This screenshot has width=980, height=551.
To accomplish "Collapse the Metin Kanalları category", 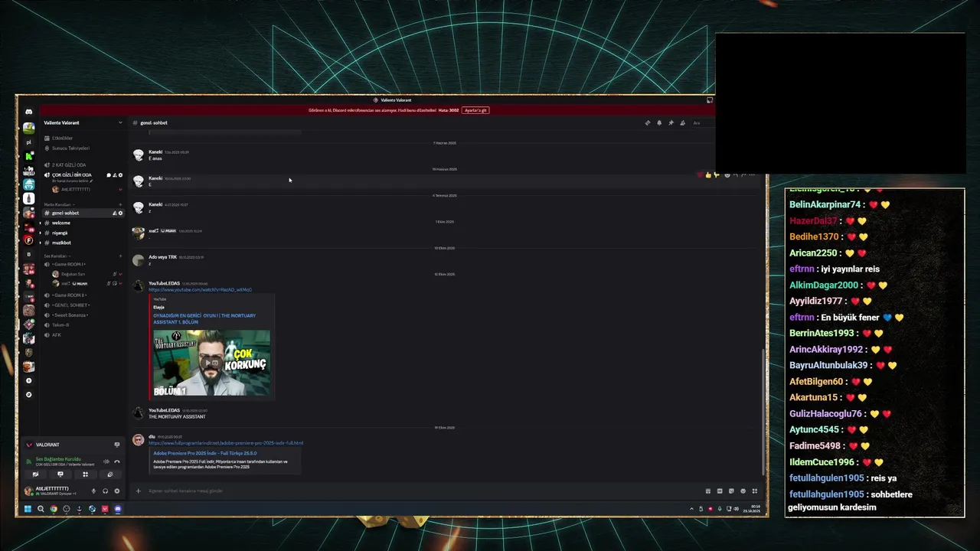I will click(57, 204).
